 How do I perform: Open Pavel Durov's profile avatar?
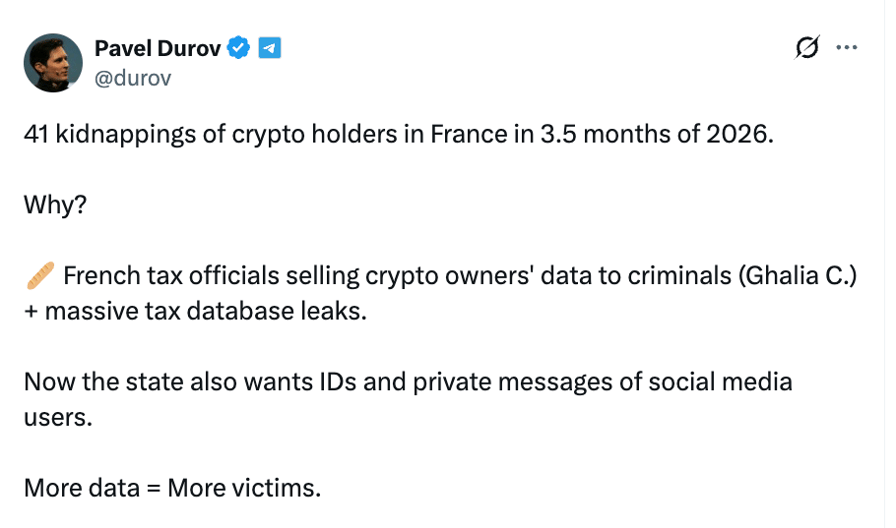pos(53,63)
